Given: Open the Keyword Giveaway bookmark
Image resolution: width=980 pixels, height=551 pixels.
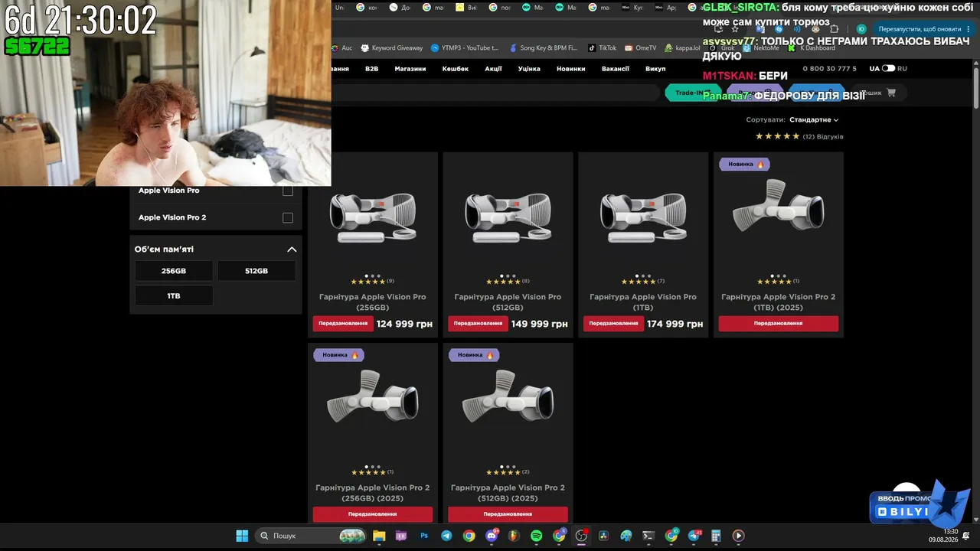Looking at the screenshot, I should point(391,47).
